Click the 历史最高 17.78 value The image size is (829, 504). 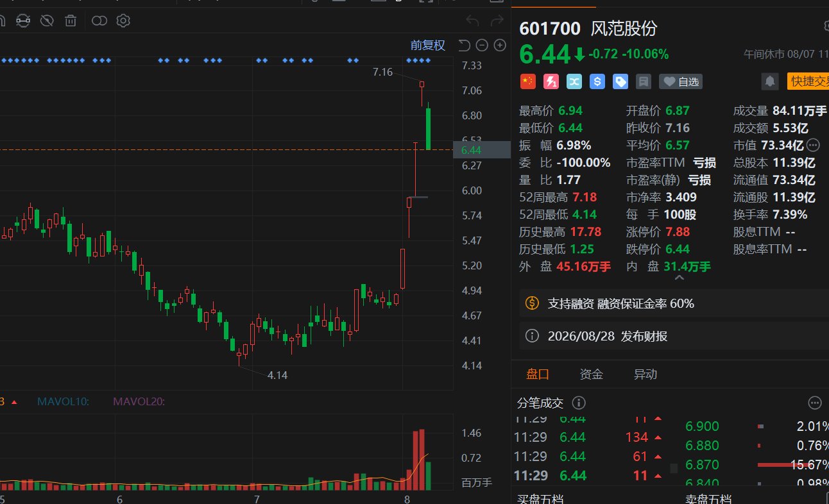click(587, 231)
